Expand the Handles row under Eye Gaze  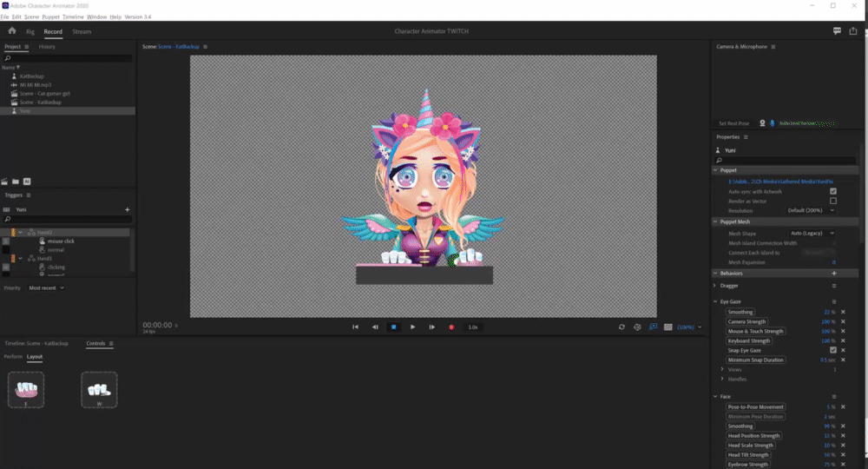coord(722,379)
